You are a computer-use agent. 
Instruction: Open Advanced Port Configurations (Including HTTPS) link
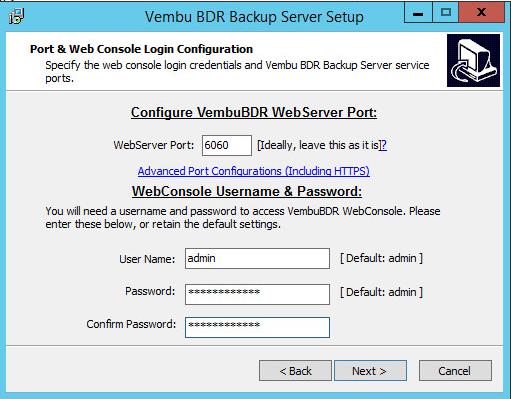pos(254,171)
